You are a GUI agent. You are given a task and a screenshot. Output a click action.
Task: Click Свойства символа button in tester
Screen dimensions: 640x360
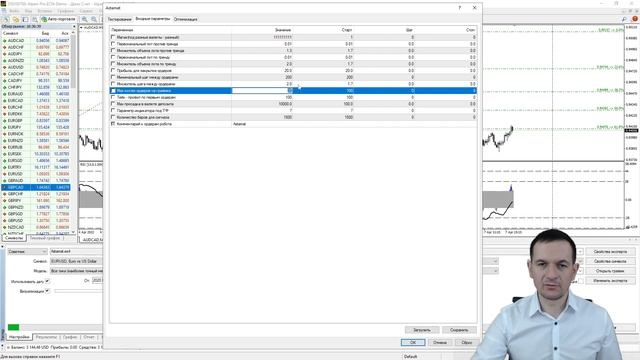click(x=610, y=261)
